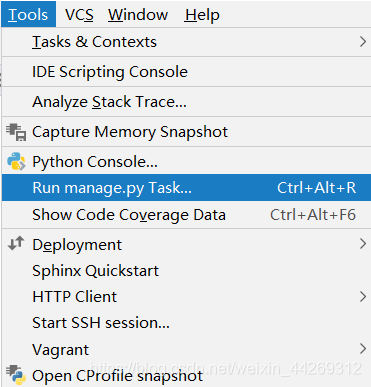Click the Capture Memory Snapshot icon
371x387 pixels.
(16, 132)
